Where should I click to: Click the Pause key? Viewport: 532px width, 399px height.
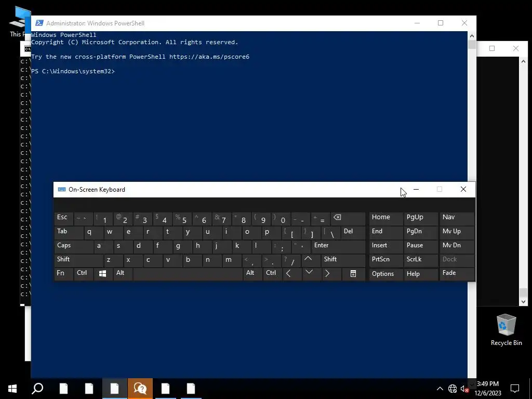(x=421, y=246)
